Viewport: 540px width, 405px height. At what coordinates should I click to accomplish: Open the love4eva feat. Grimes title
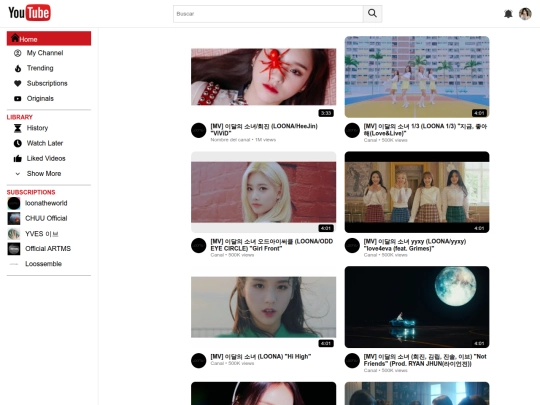coord(415,245)
